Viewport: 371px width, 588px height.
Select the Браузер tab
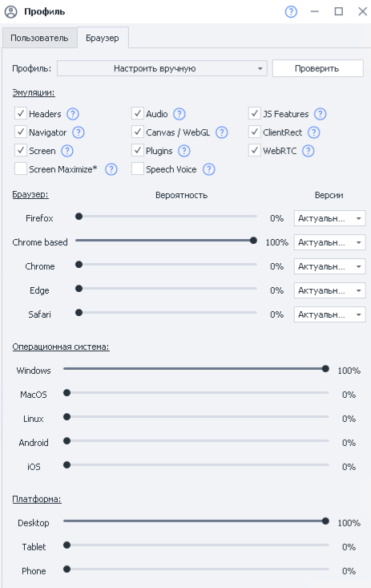click(103, 38)
